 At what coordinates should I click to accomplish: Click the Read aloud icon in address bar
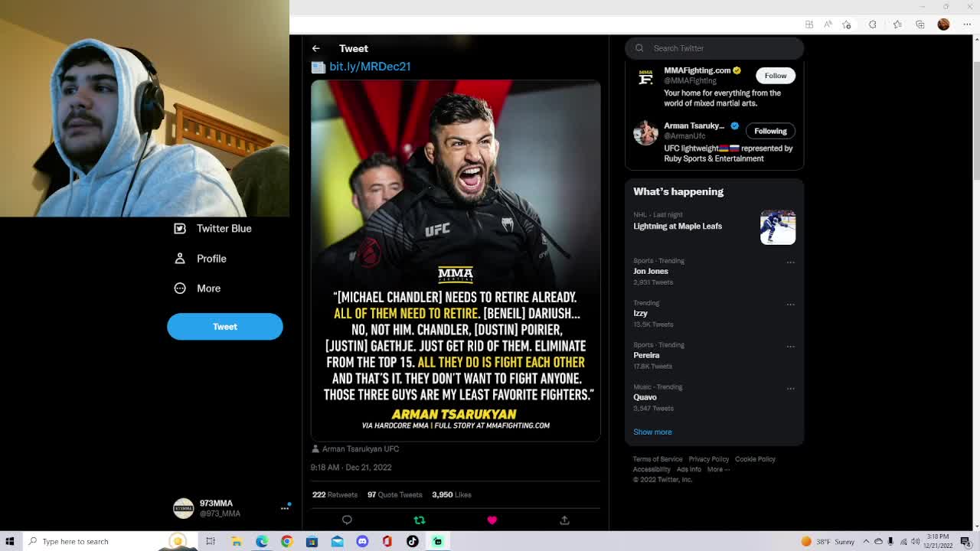pos(828,24)
